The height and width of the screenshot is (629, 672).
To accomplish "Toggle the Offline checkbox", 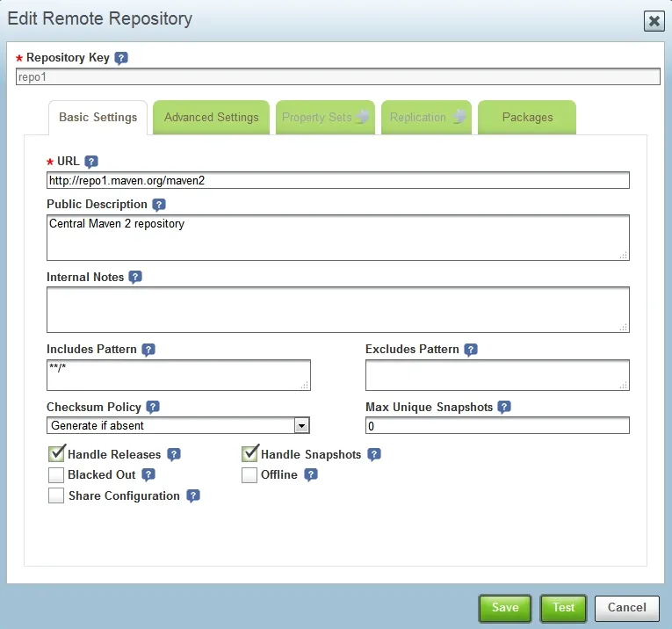I will pos(249,475).
